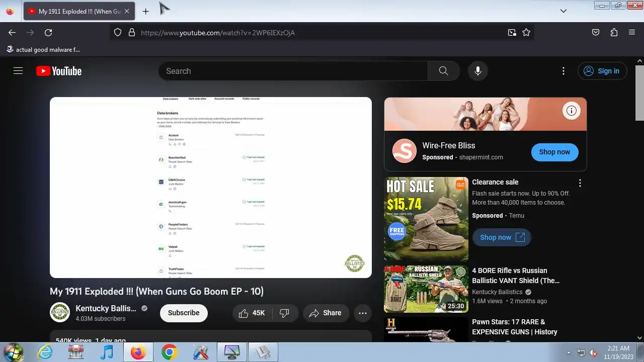Open more video actions ellipsis
The width and height of the screenshot is (644, 362).
point(363,313)
